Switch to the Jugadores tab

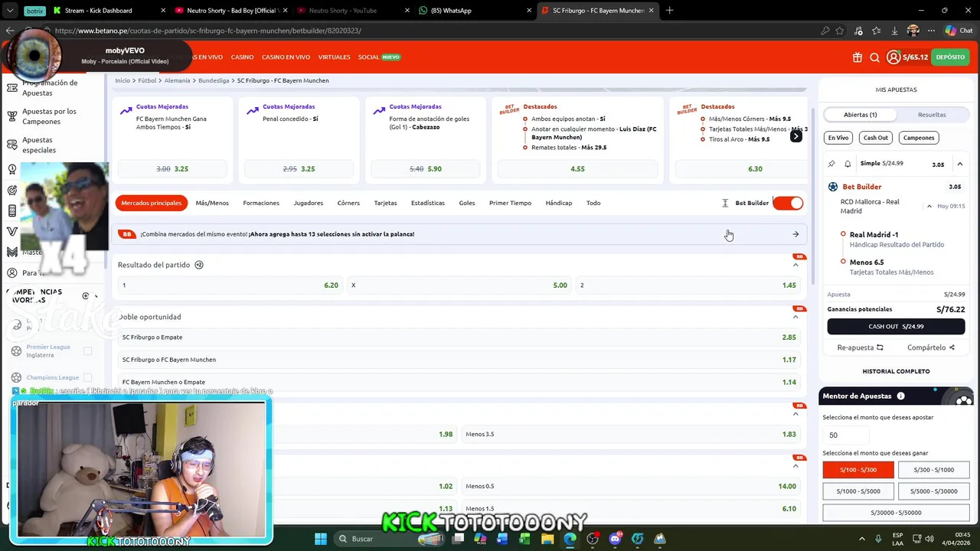tap(309, 203)
